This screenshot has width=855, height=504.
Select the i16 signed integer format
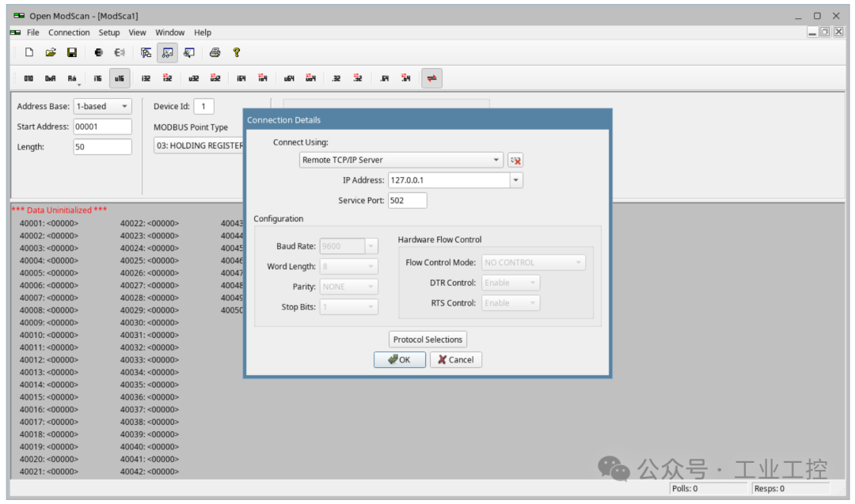[x=97, y=78]
